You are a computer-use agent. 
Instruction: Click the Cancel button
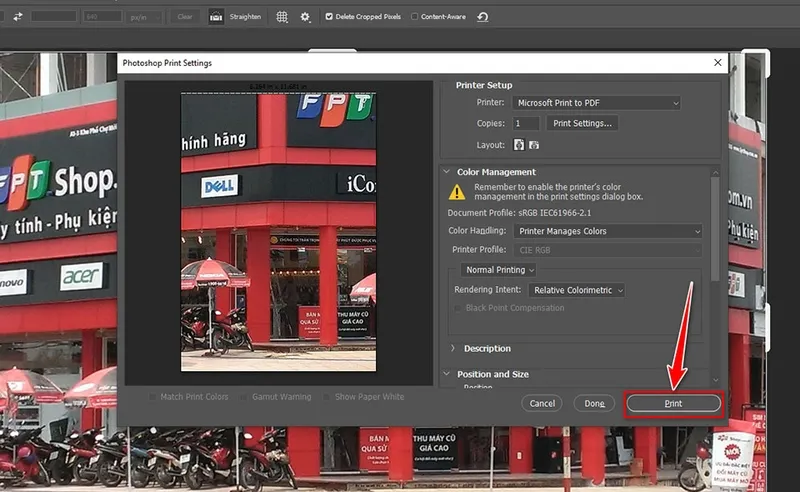pos(542,403)
